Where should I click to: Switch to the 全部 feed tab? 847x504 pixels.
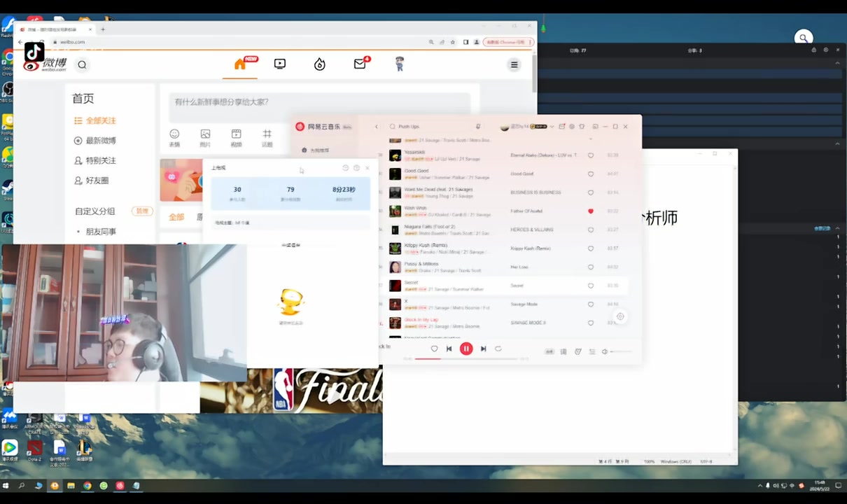176,217
